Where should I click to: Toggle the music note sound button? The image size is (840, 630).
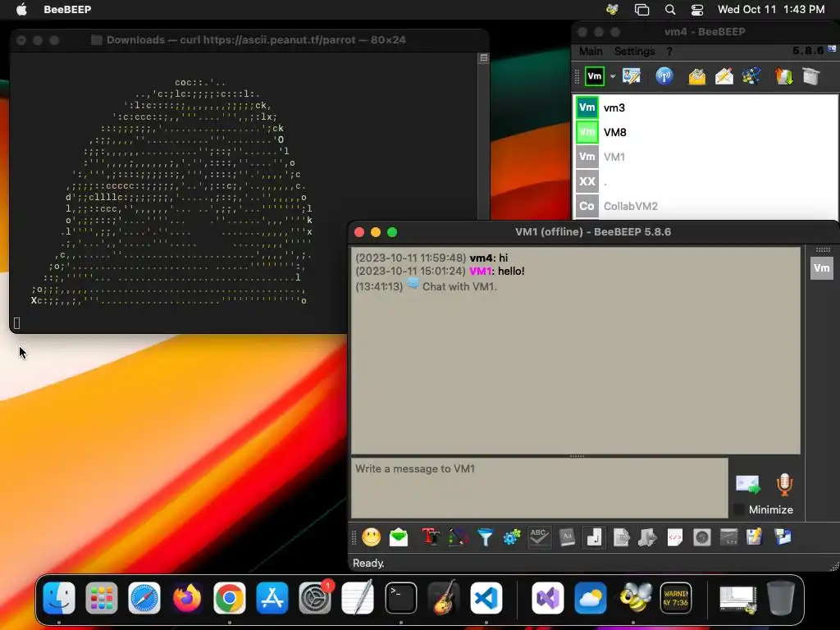click(594, 536)
